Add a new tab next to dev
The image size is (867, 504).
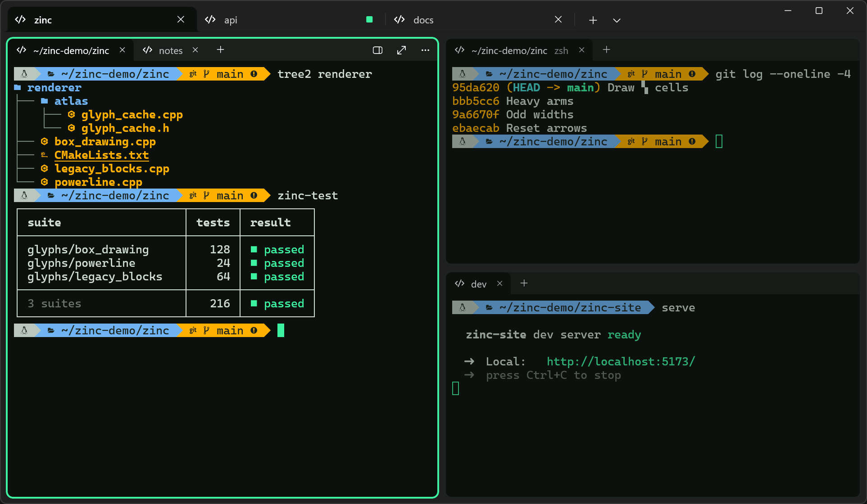pyautogui.click(x=524, y=283)
